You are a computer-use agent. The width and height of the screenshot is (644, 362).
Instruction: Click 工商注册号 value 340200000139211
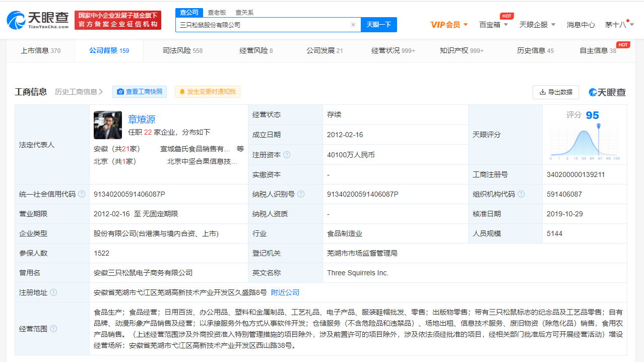click(575, 174)
